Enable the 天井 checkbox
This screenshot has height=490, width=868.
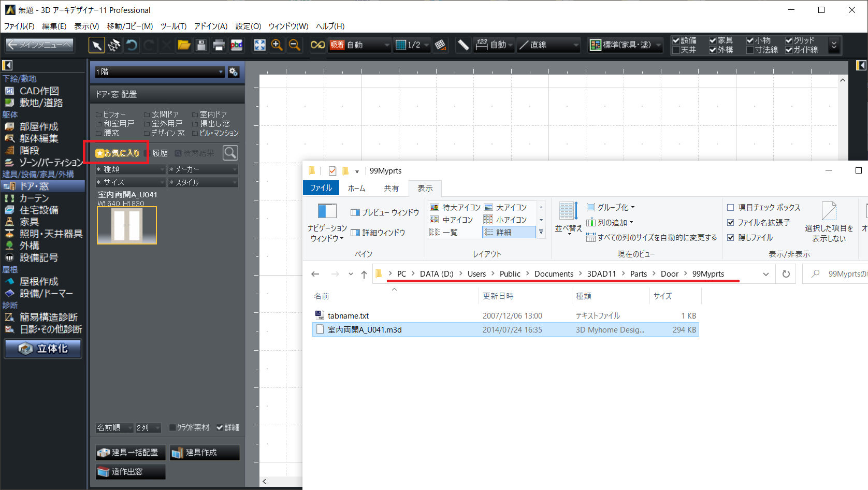point(676,50)
